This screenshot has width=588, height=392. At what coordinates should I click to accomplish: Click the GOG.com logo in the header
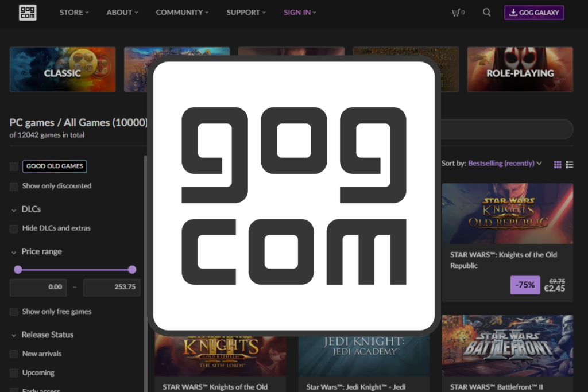click(28, 13)
